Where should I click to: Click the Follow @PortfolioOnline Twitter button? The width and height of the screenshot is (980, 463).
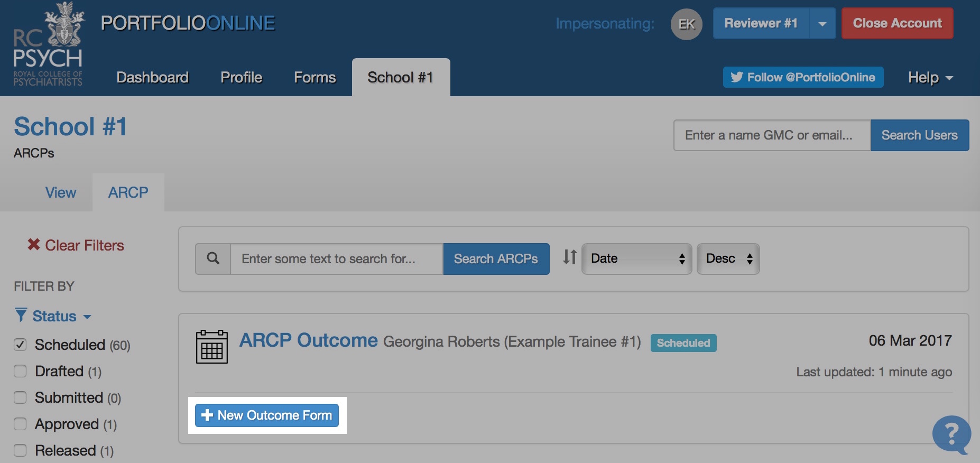point(803,78)
